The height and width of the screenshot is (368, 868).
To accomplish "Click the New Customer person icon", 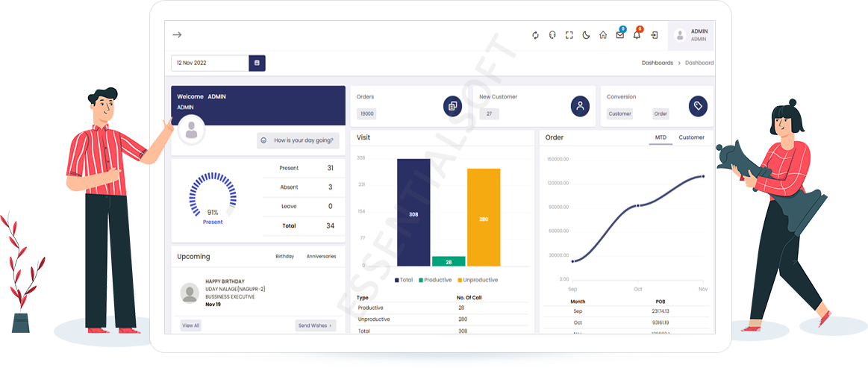I will click(x=580, y=106).
